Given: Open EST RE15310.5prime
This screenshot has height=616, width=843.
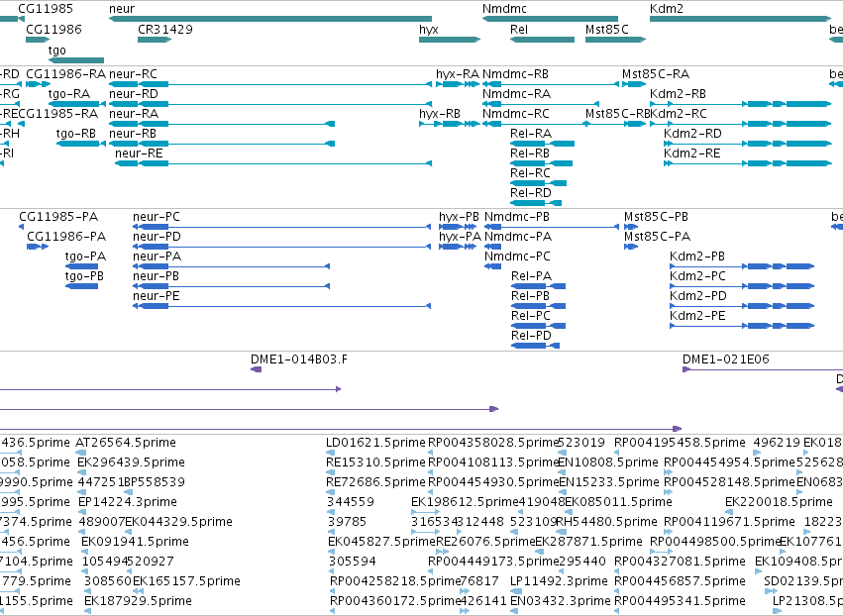Looking at the screenshot, I should [375, 462].
